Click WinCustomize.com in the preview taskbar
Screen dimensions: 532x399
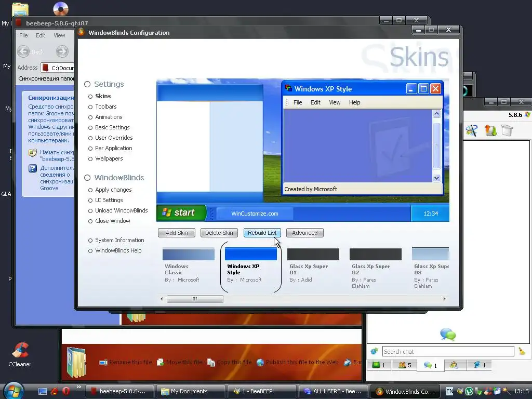[255, 214]
